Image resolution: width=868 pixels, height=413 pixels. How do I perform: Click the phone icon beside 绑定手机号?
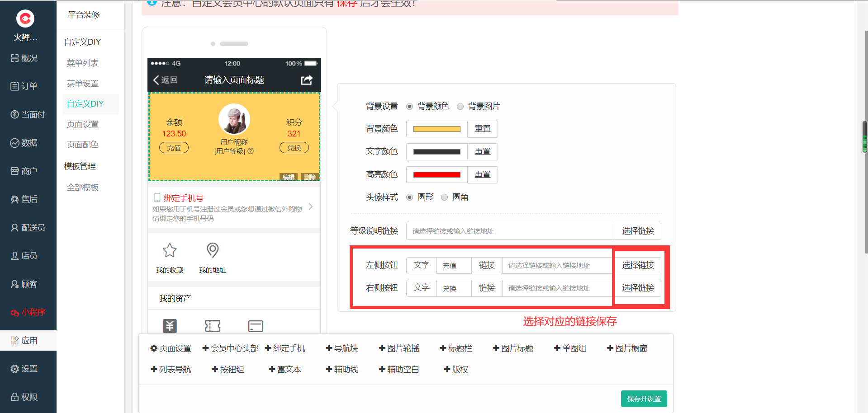pos(157,197)
